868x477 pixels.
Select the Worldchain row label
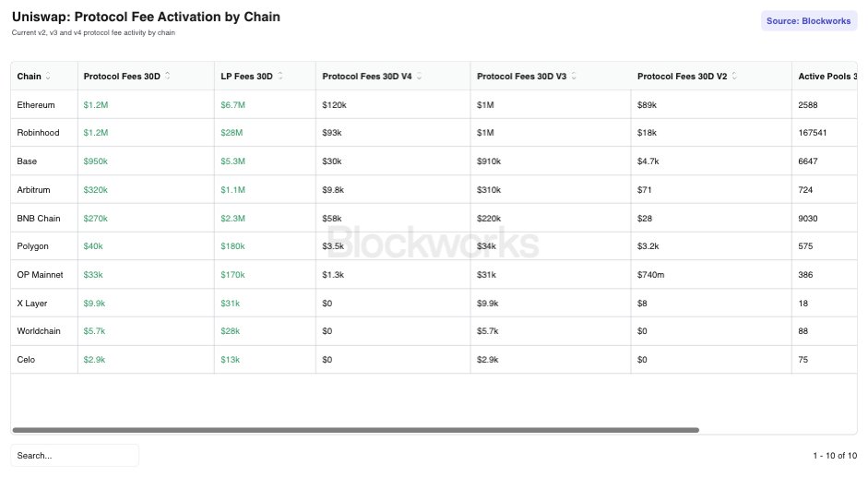click(x=38, y=330)
